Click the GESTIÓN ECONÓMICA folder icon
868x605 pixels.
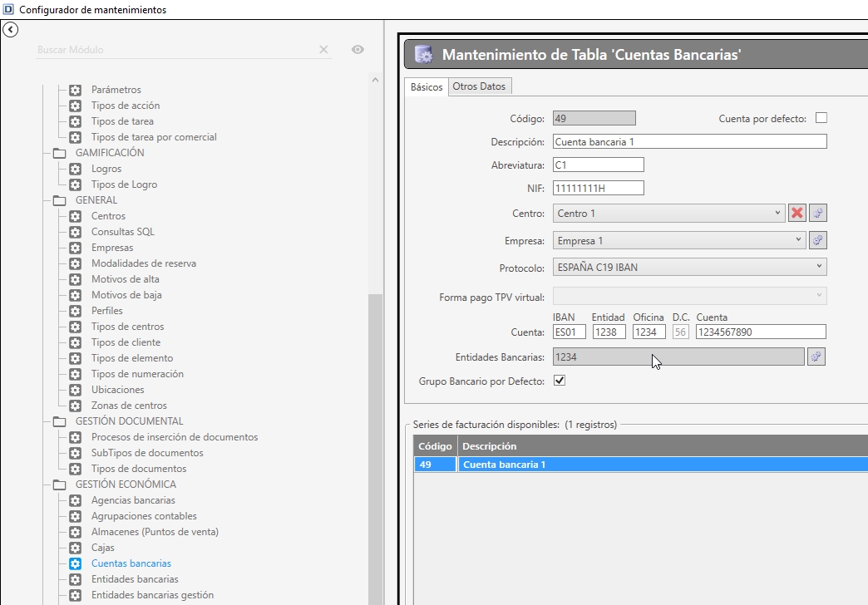pos(59,484)
